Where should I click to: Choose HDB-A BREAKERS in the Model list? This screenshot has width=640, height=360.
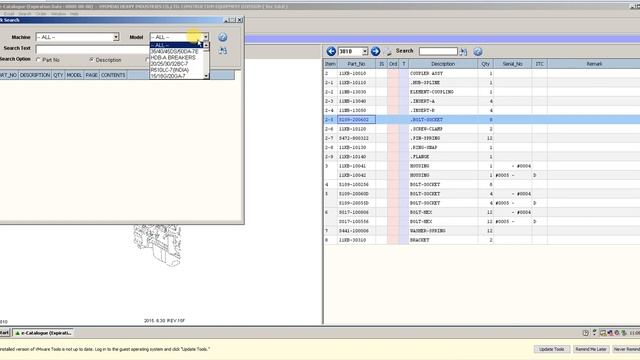176,58
